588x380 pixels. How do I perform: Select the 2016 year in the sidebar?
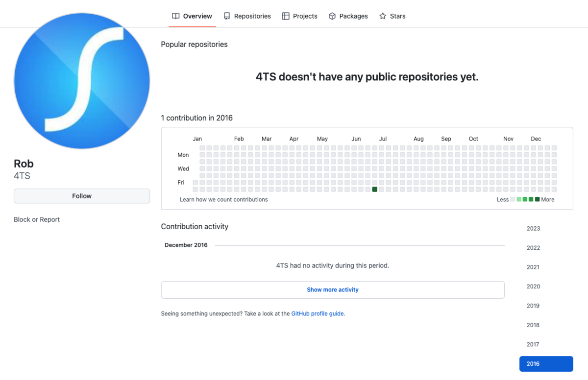[546, 364]
